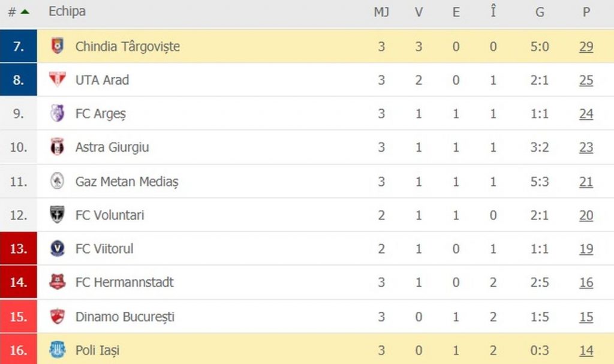The image size is (614, 364).
Task: Sort standings by the P points column
Action: pyautogui.click(x=586, y=11)
